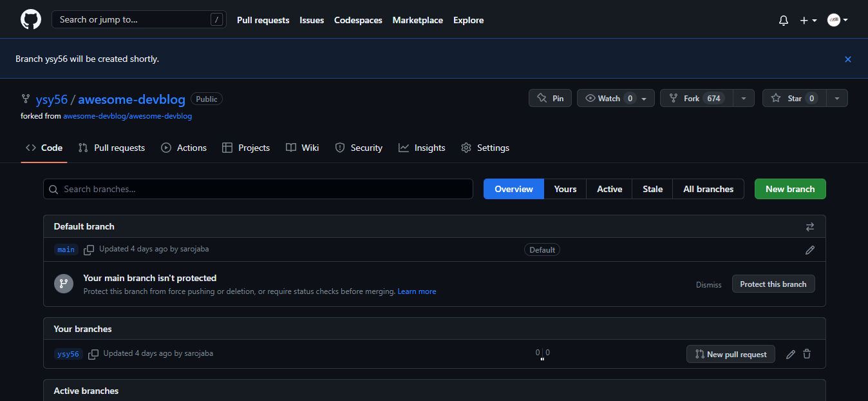Click the Public visibility badge
The width and height of the screenshot is (868, 401).
click(x=207, y=99)
